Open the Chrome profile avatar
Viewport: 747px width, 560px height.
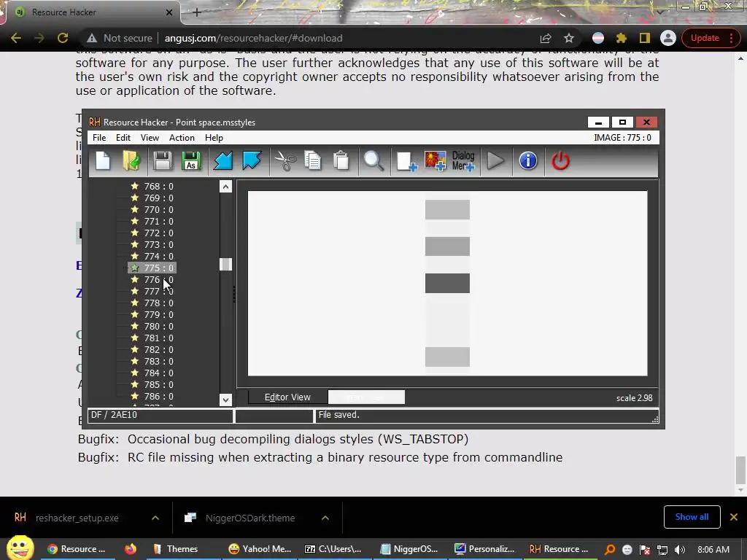tap(668, 38)
